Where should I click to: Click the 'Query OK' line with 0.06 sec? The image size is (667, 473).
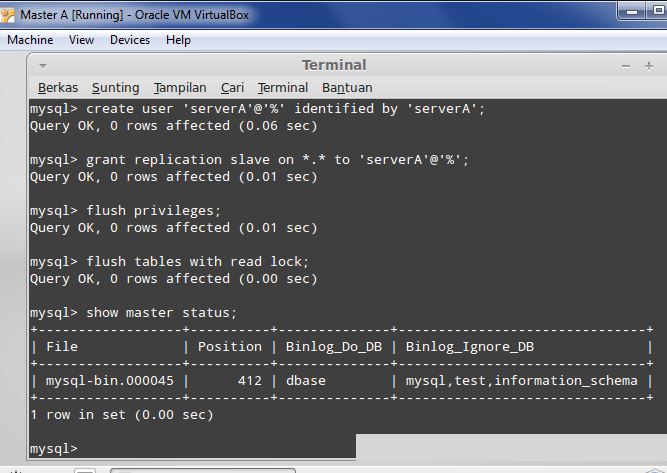(x=174, y=126)
